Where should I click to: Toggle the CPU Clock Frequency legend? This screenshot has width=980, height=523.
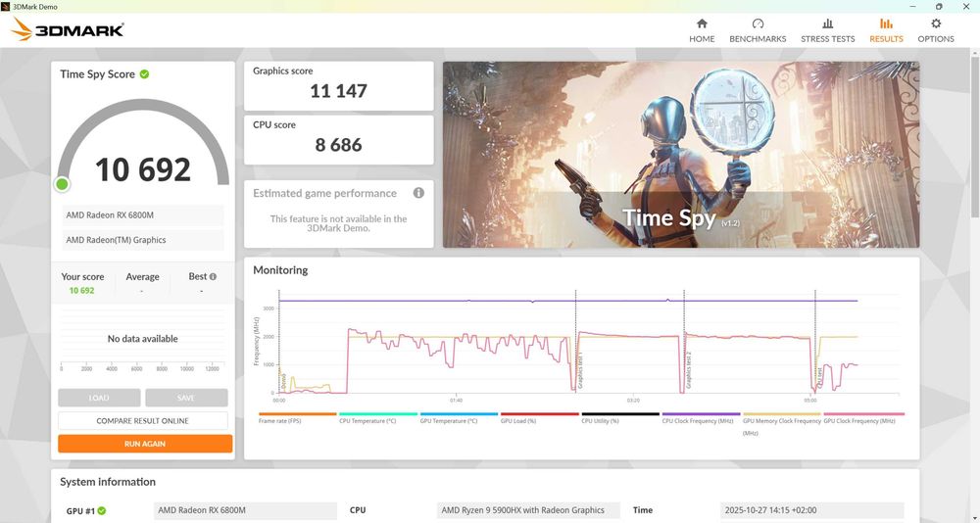(701, 417)
